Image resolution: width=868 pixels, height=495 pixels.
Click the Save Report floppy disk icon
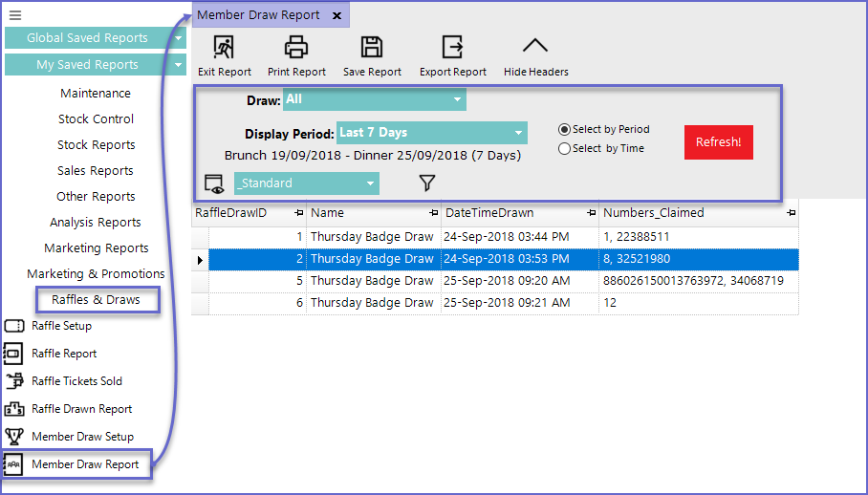click(x=371, y=48)
